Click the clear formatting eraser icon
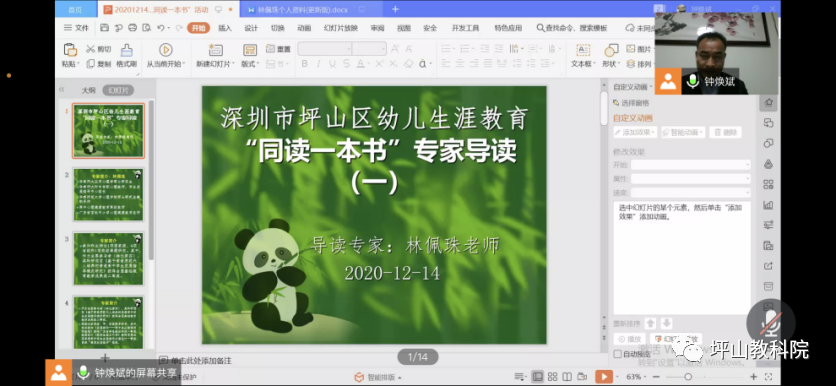 pos(408,64)
